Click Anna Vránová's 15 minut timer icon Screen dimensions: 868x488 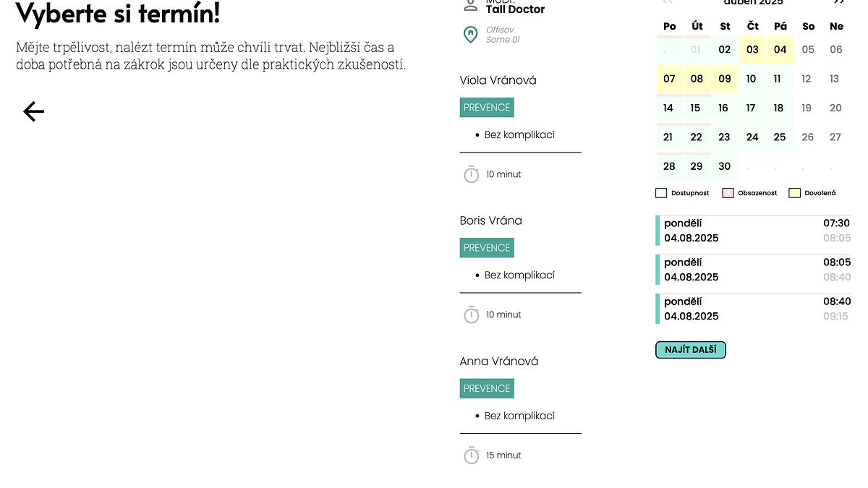point(472,455)
